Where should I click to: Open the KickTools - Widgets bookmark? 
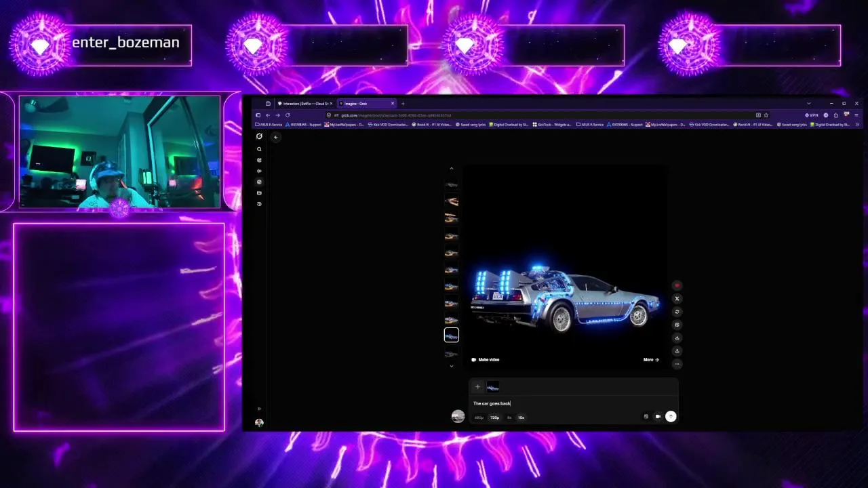point(552,125)
